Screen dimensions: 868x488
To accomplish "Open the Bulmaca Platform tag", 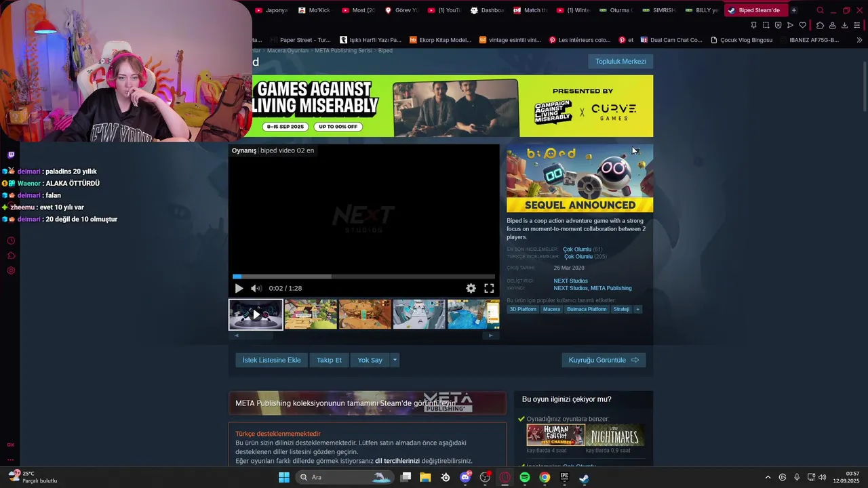I will click(587, 309).
